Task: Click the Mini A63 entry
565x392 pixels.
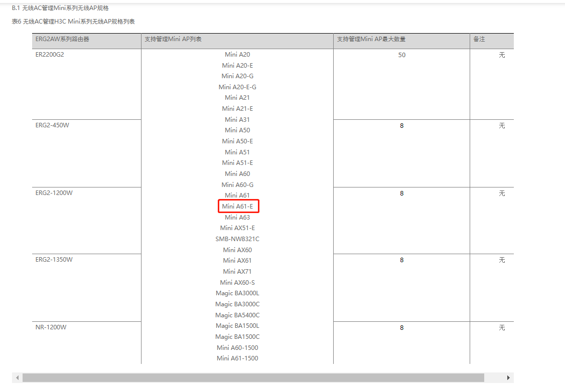Action: 237,218
